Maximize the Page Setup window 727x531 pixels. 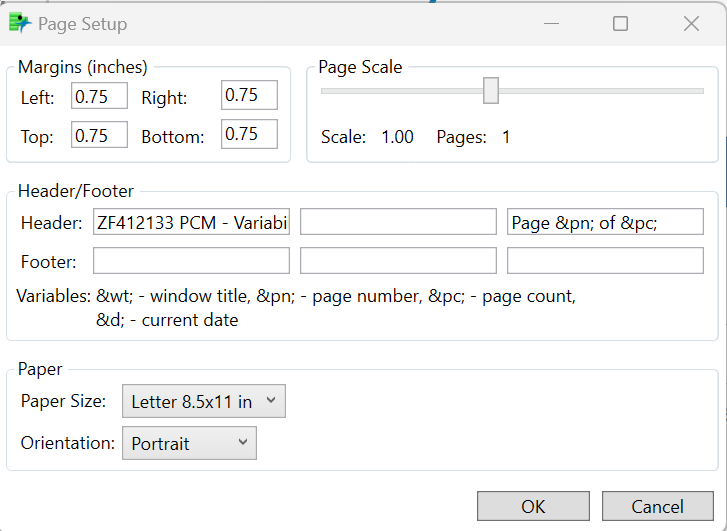point(621,23)
